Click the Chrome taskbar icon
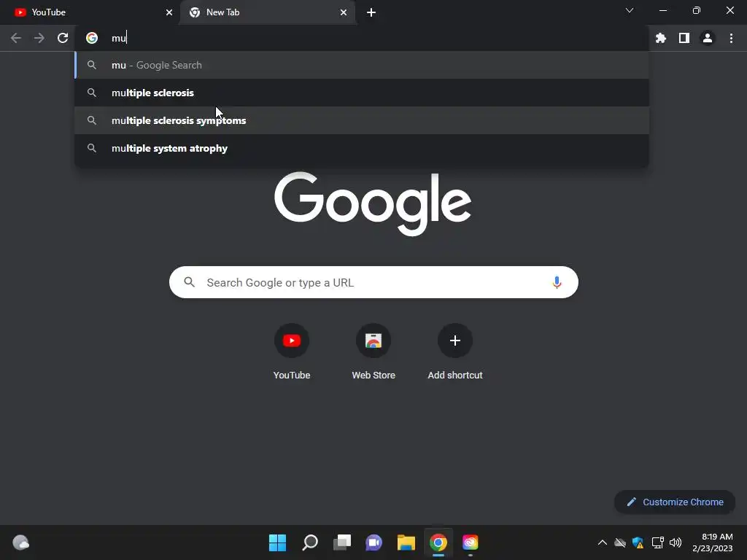Screen dimensions: 747x560 [x=438, y=542]
